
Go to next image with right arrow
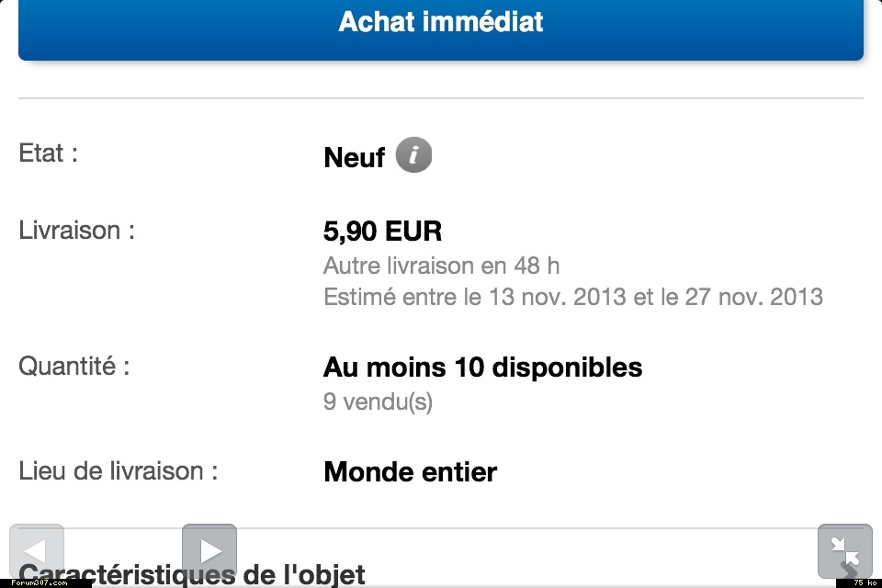209,550
